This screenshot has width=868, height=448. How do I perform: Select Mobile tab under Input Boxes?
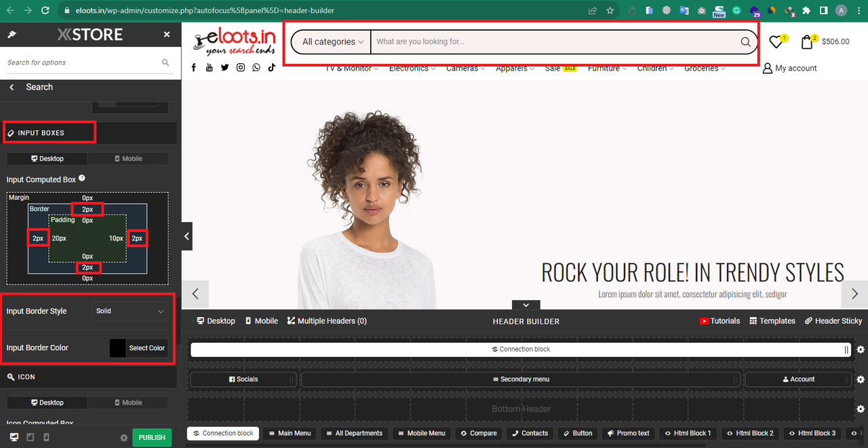tap(127, 158)
